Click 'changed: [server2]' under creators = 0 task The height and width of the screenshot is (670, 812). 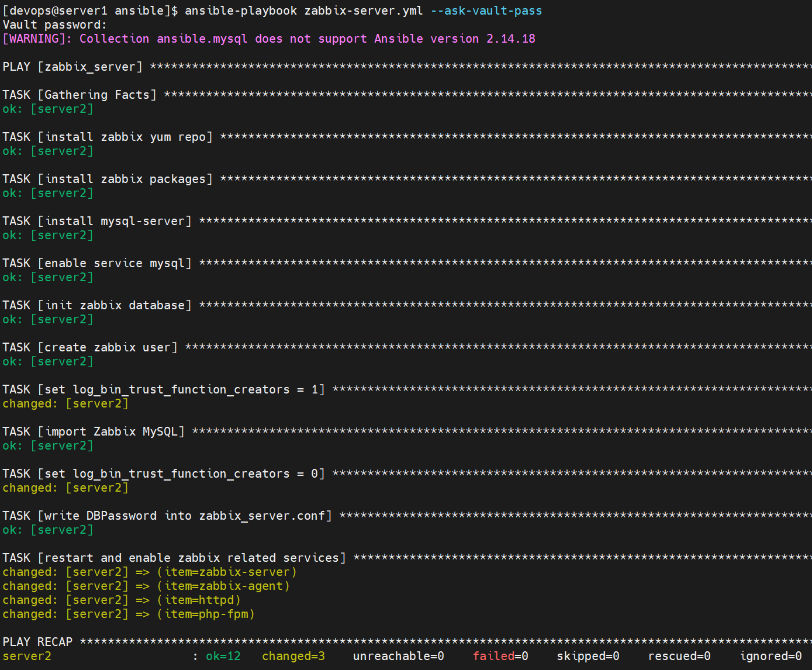pyautogui.click(x=65, y=488)
